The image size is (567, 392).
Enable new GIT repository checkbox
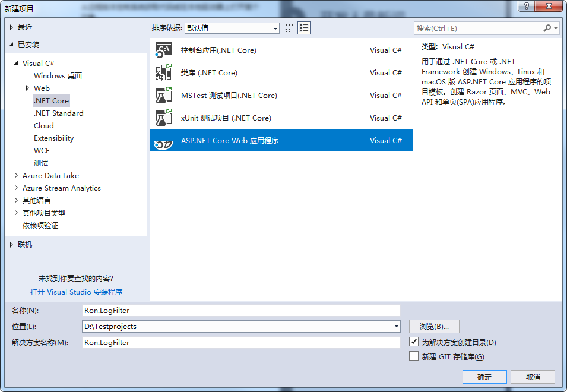[414, 356]
